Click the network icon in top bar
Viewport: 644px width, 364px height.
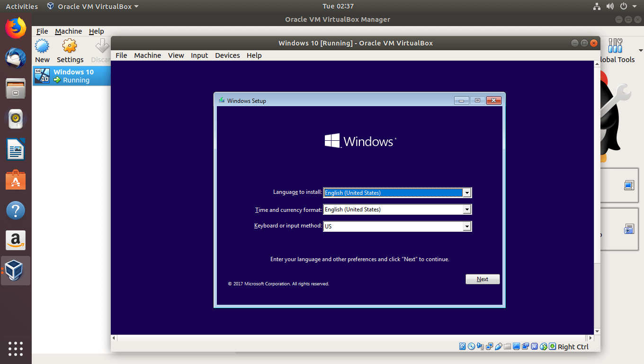(x=597, y=7)
